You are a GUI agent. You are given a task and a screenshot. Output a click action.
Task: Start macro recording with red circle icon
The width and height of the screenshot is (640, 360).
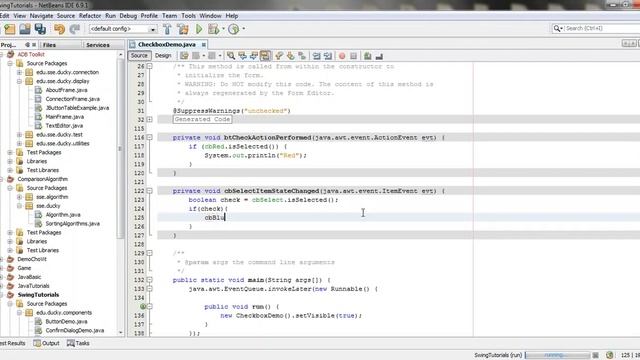tap(342, 56)
